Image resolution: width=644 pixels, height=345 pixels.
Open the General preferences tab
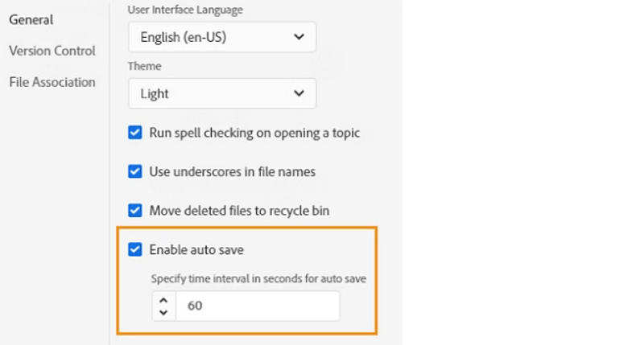tap(31, 19)
